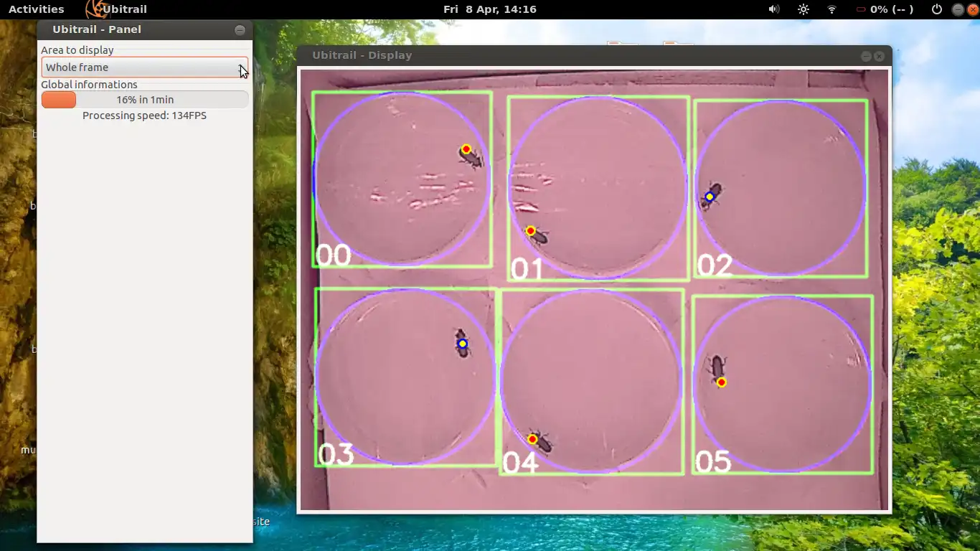Click the 03 area label
The width and height of the screenshot is (980, 551).
336,454
